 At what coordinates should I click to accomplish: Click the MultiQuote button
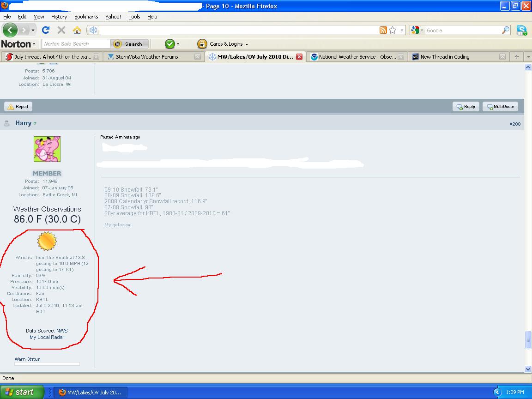pos(500,107)
